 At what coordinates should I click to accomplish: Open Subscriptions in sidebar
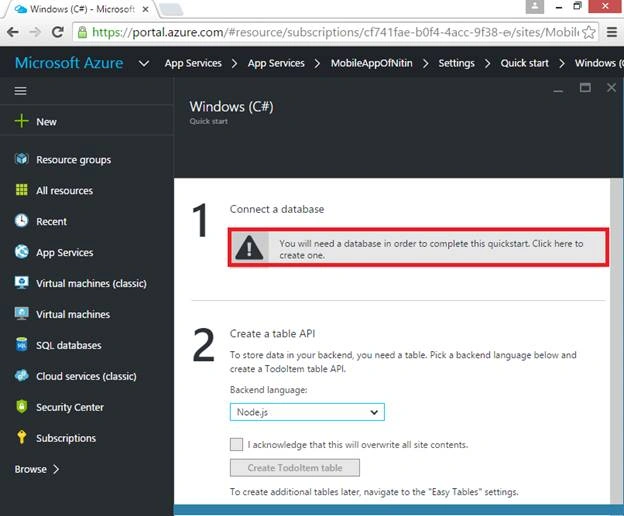click(x=66, y=438)
